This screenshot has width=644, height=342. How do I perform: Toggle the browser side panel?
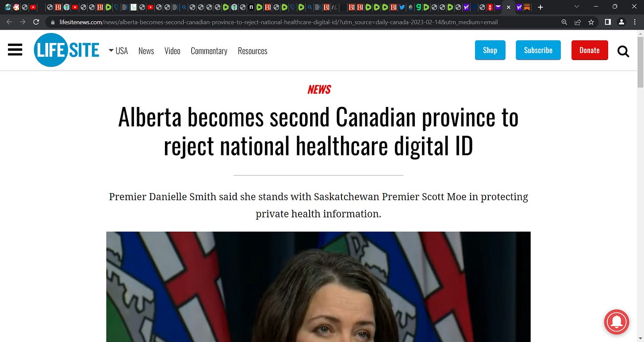point(608,22)
